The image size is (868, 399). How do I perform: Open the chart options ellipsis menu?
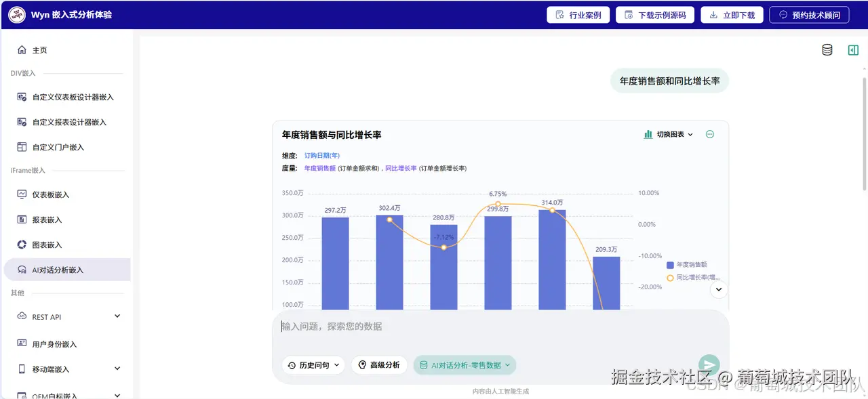coord(709,134)
